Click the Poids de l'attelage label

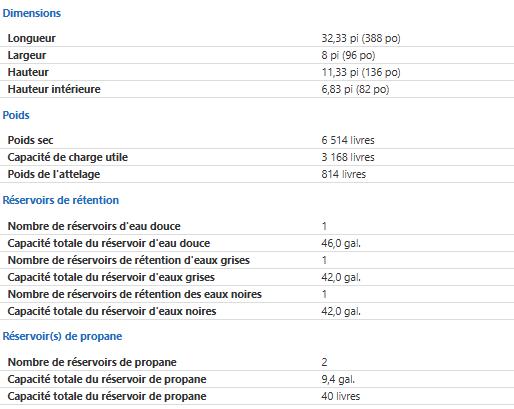tap(54, 174)
